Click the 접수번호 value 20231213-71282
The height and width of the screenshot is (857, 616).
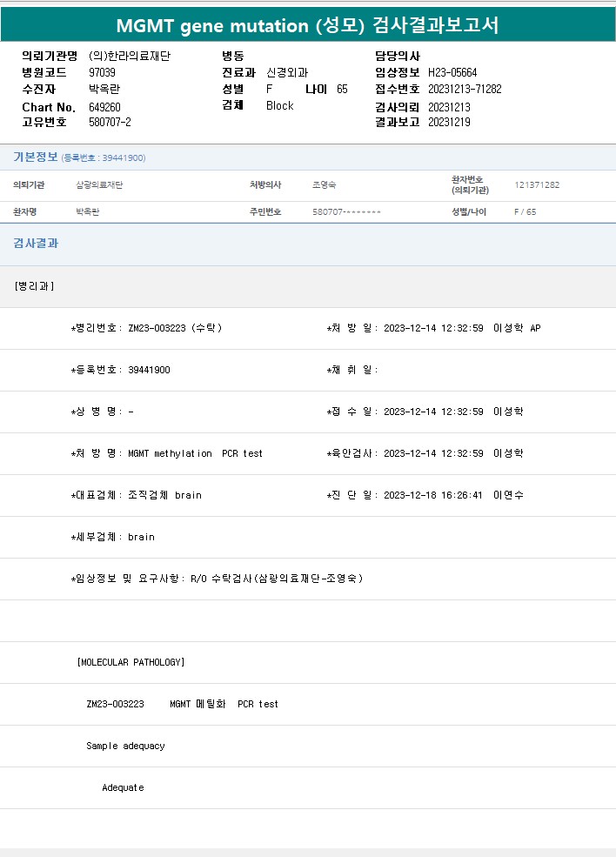(465, 89)
